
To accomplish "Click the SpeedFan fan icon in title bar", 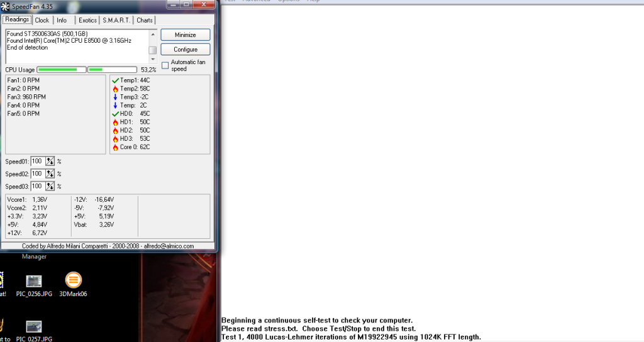I will (x=6, y=6).
